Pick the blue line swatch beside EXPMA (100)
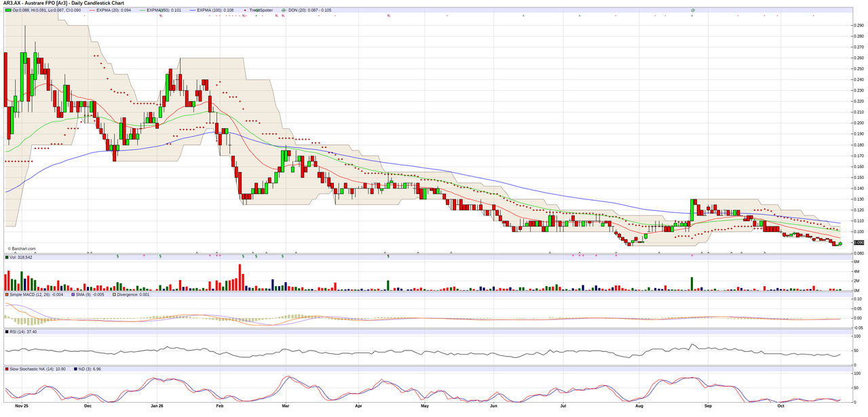Image resolution: width=868 pixels, height=417 pixels. point(193,10)
